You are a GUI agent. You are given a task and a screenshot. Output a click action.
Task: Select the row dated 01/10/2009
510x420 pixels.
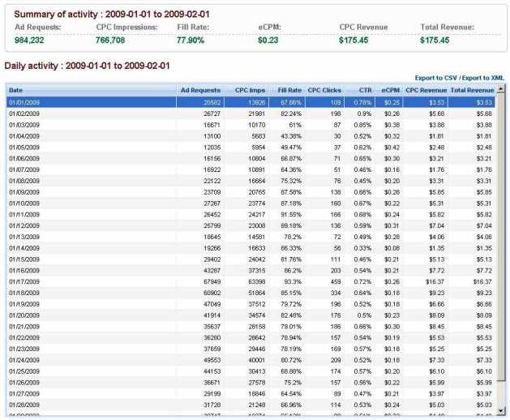(243, 203)
